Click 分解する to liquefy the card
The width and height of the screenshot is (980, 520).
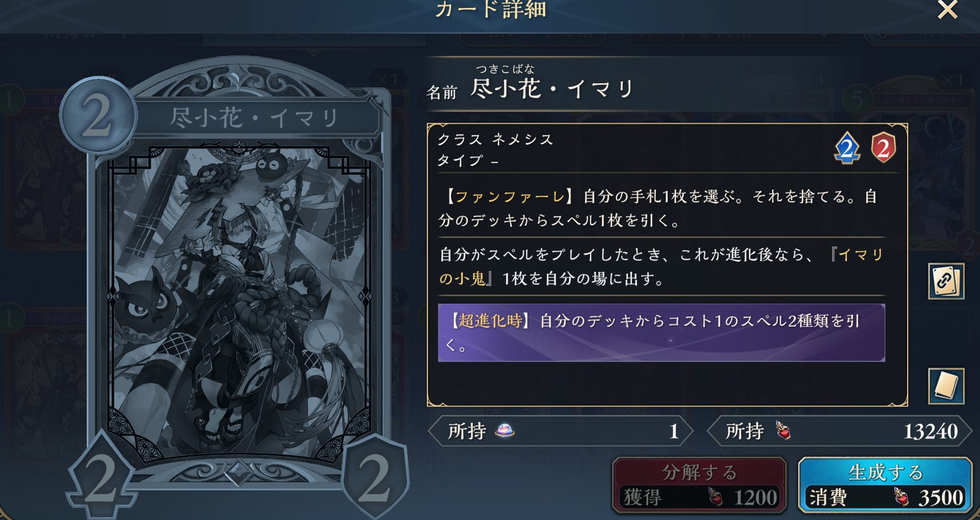tap(699, 485)
